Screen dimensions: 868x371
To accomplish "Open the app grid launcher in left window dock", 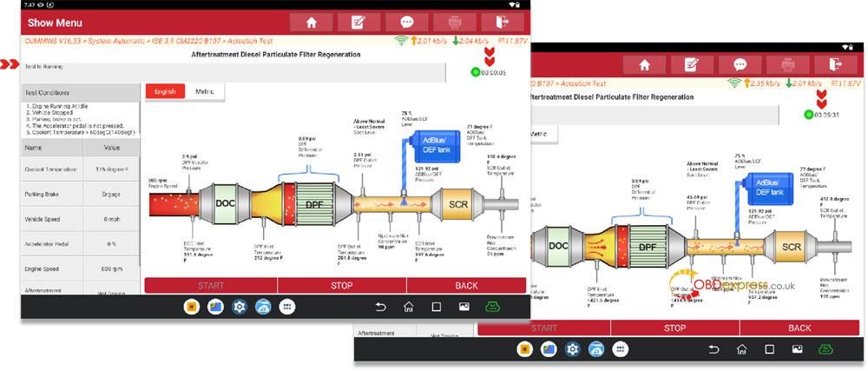I will click(x=286, y=307).
